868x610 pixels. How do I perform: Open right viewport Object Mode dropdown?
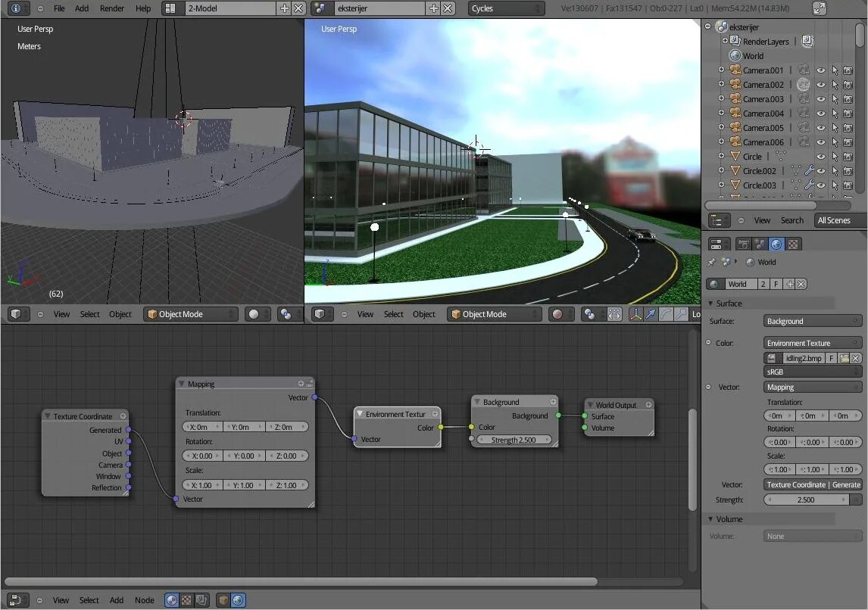(494, 314)
